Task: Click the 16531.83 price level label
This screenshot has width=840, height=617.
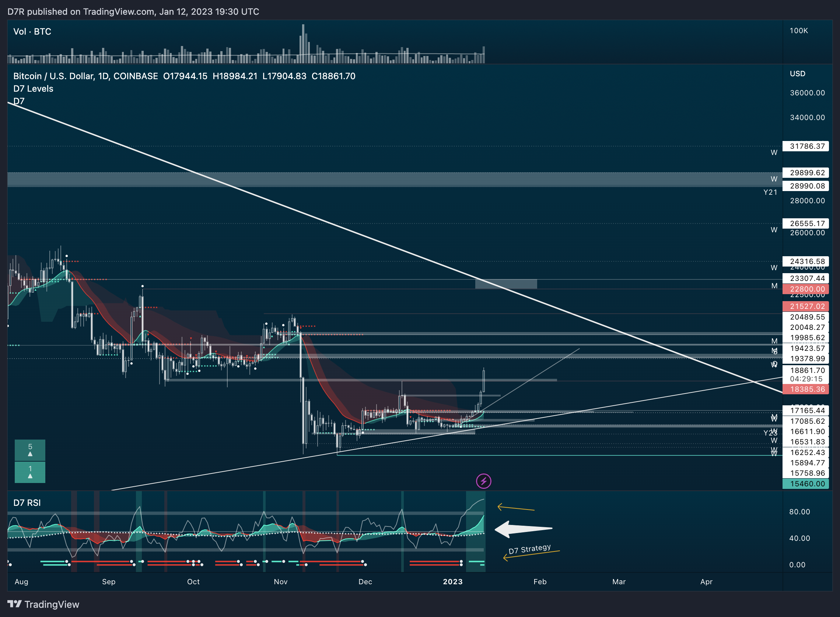Action: click(805, 442)
